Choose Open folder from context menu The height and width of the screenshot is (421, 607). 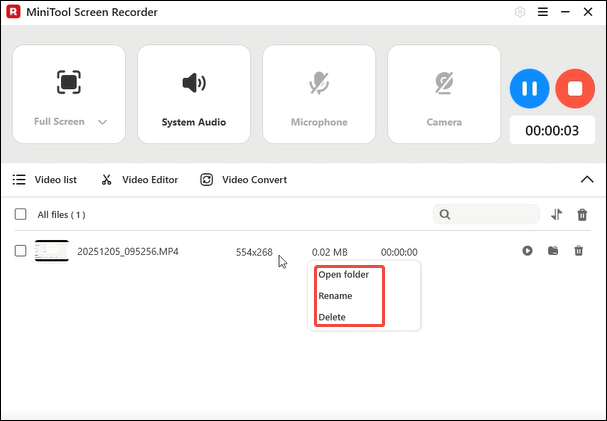click(x=344, y=274)
